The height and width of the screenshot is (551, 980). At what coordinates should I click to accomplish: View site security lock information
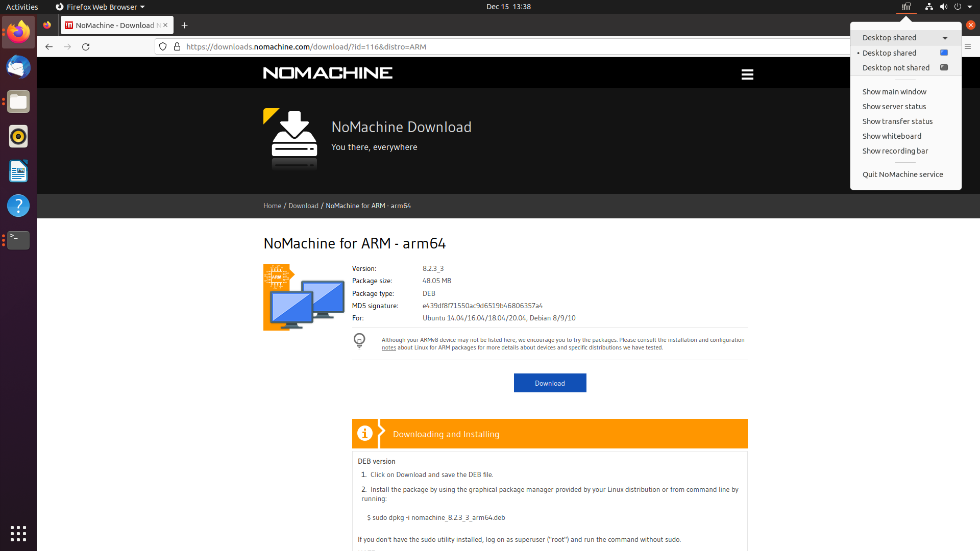177,46
